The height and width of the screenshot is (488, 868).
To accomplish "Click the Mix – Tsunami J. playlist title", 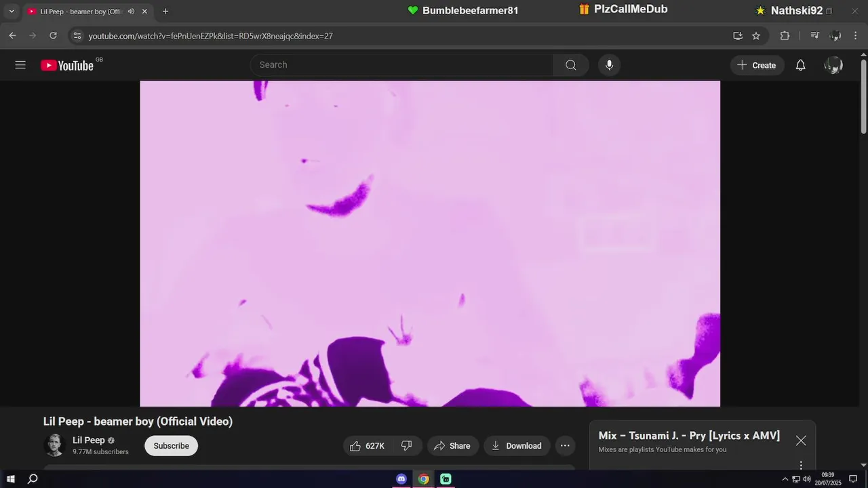I will click(689, 436).
